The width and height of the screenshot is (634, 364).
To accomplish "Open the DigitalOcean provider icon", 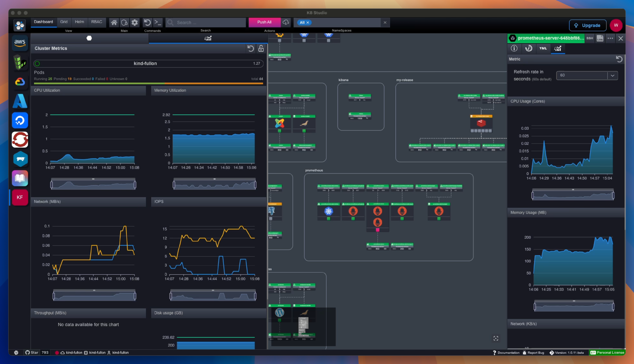I will (20, 120).
